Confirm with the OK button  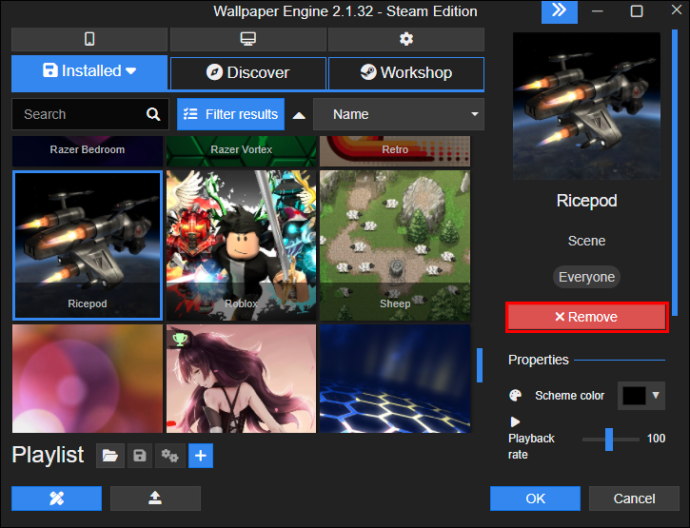(x=535, y=499)
